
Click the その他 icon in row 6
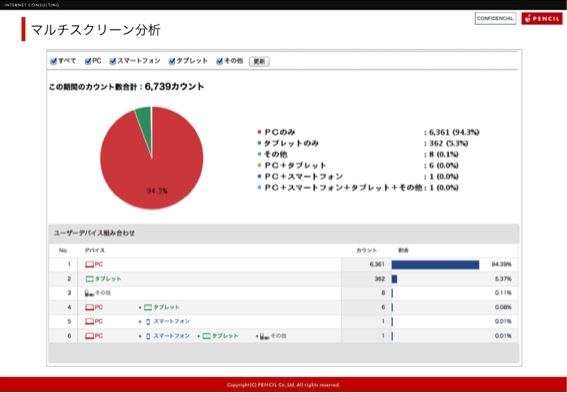coord(265,336)
